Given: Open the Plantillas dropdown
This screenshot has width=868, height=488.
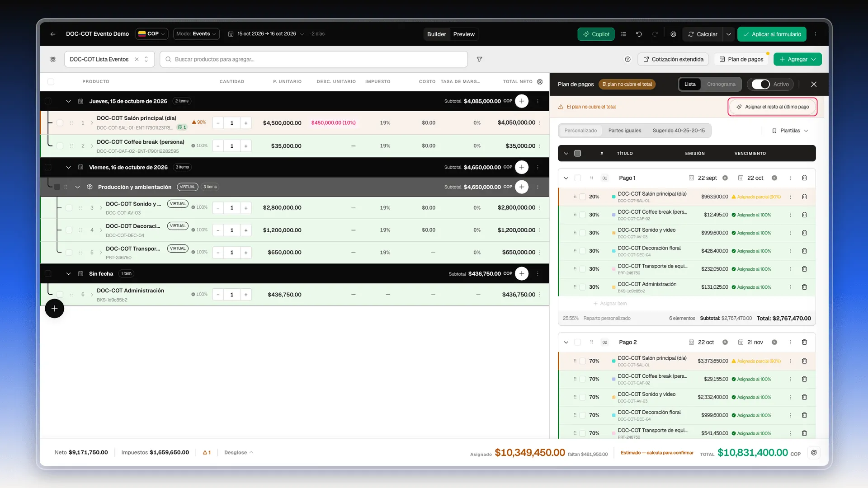Looking at the screenshot, I should point(790,131).
